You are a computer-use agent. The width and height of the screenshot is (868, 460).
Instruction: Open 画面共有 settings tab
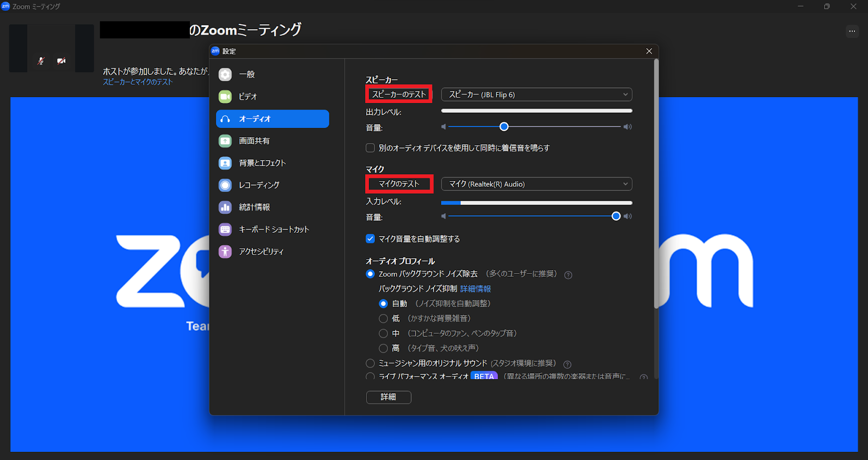tap(272, 141)
